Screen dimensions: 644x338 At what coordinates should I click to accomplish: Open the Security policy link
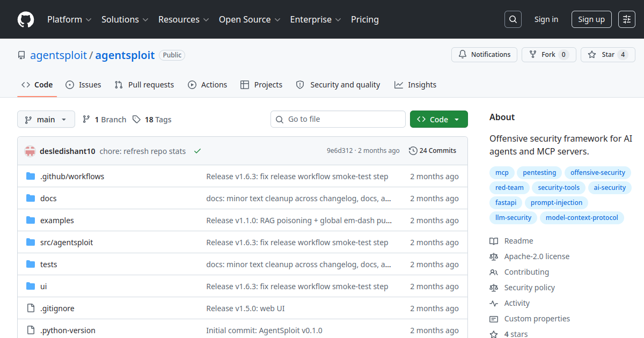click(x=530, y=288)
